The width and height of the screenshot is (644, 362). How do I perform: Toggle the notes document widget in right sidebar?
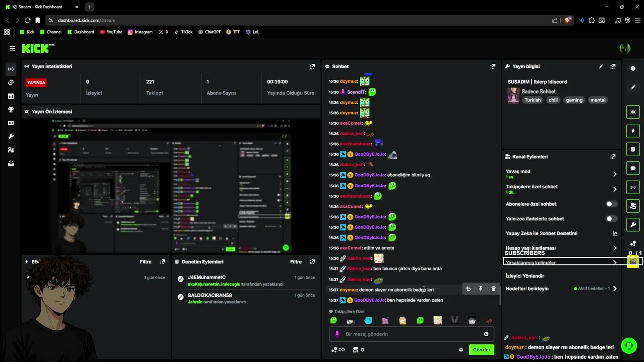[x=633, y=149]
